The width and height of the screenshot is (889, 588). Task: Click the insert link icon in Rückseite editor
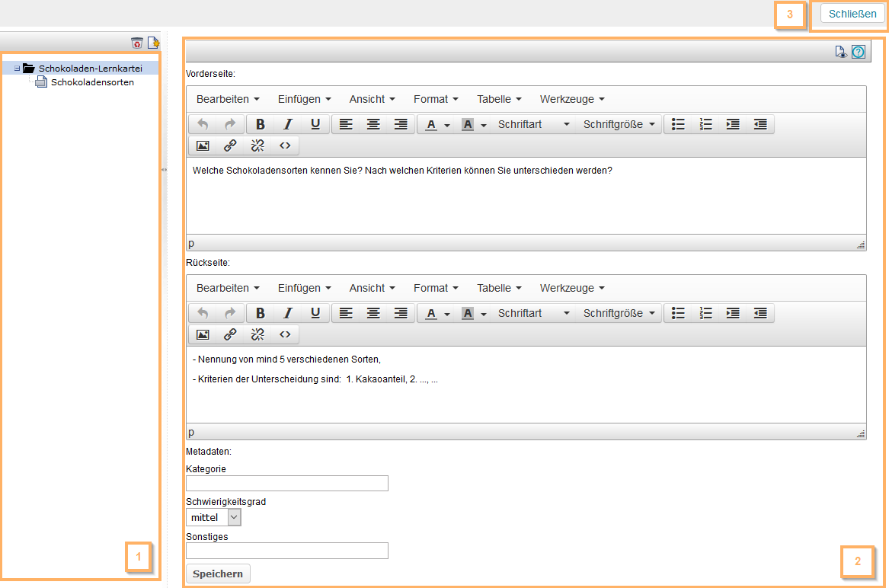[x=230, y=334]
